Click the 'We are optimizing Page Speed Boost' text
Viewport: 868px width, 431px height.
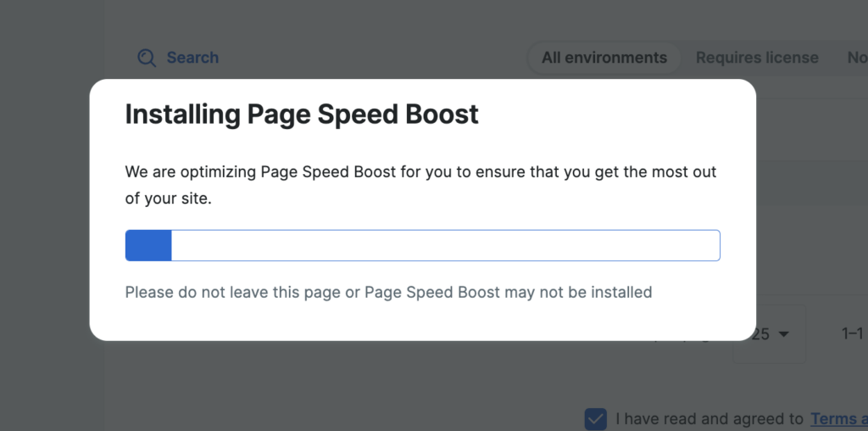[x=420, y=185]
